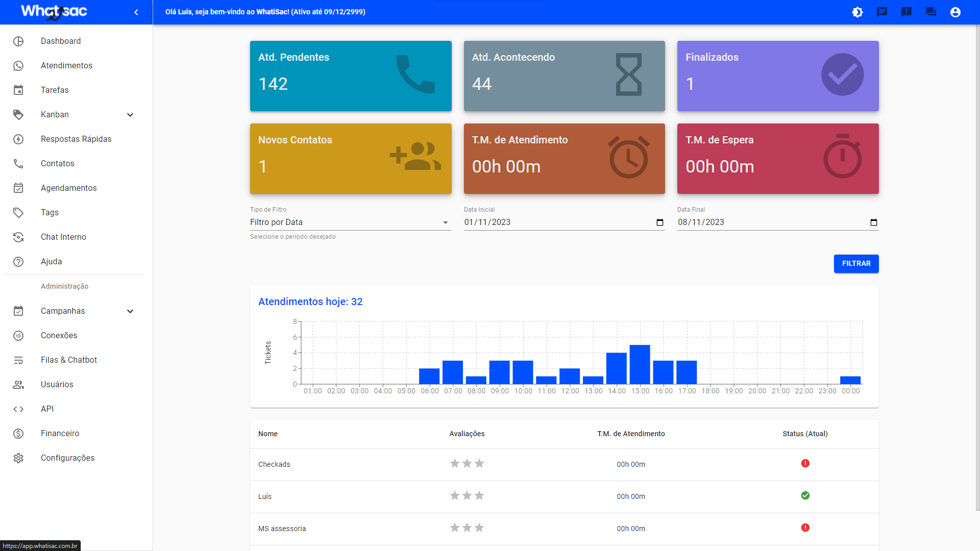The width and height of the screenshot is (980, 551).
Task: Open the user account profile icon
Action: pos(955,12)
